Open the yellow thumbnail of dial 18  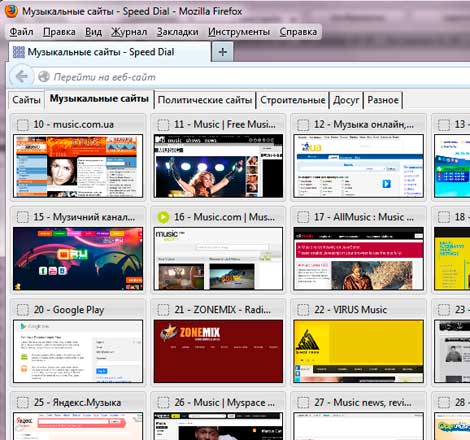[x=452, y=259]
